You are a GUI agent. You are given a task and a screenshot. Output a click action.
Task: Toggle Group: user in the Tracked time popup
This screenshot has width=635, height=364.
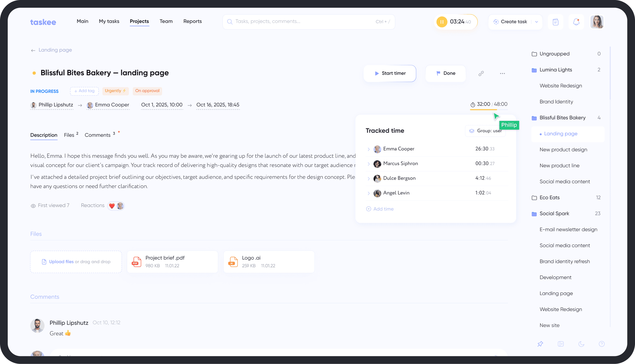[485, 131]
